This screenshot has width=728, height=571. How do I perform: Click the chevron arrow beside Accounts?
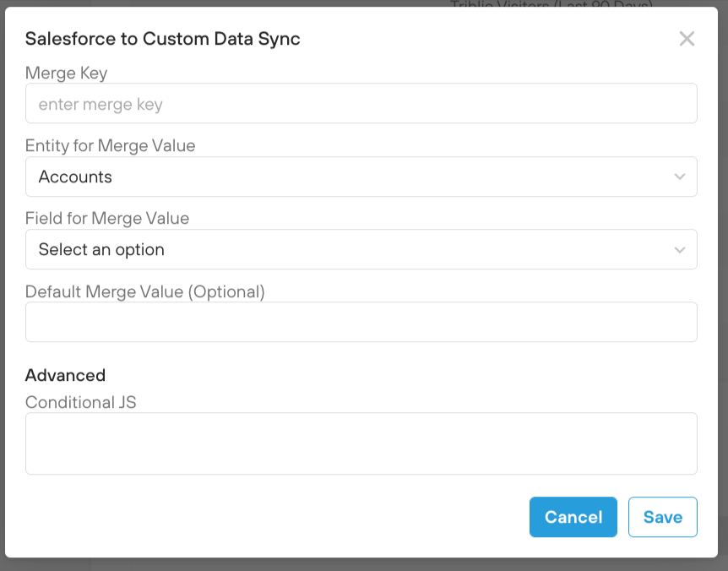click(680, 177)
